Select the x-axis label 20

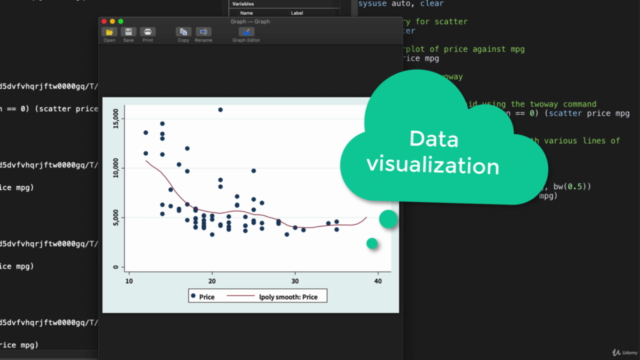[x=212, y=281]
